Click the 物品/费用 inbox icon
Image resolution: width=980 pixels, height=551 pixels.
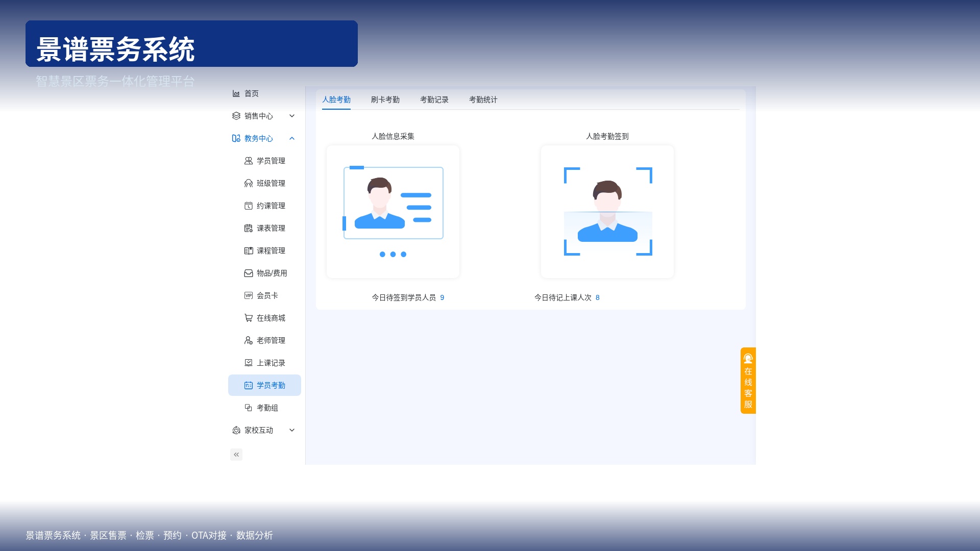[x=248, y=273]
